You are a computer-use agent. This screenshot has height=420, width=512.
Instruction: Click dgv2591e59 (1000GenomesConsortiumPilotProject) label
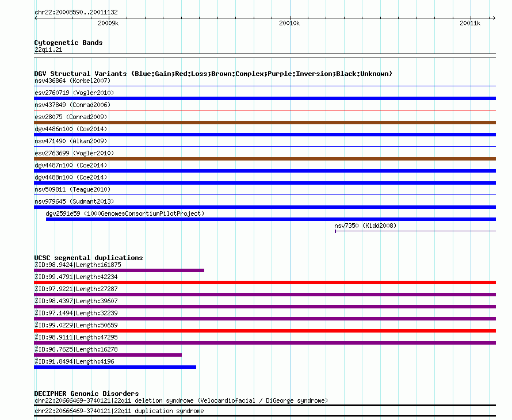tap(125, 213)
